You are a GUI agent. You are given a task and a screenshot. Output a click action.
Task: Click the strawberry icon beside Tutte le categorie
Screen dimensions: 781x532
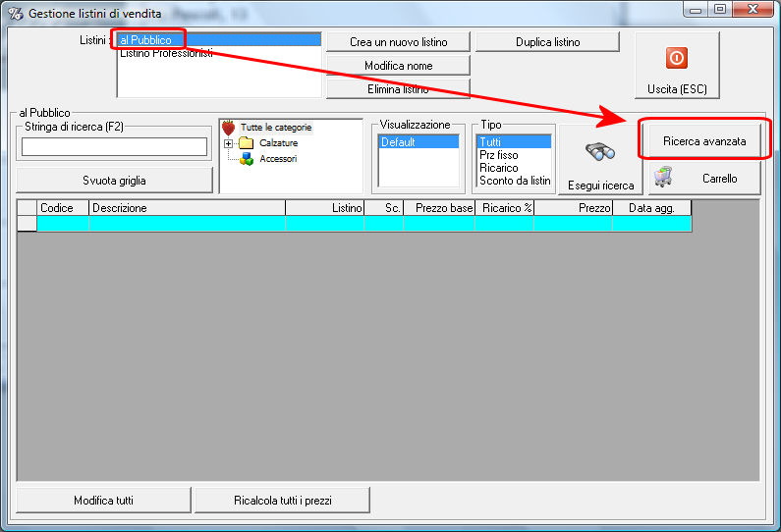(229, 128)
